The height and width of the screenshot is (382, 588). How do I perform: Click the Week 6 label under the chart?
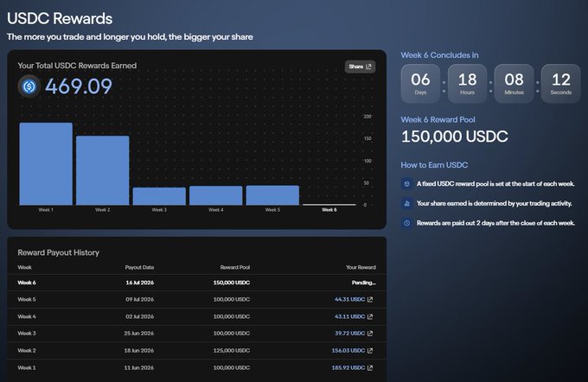(329, 210)
